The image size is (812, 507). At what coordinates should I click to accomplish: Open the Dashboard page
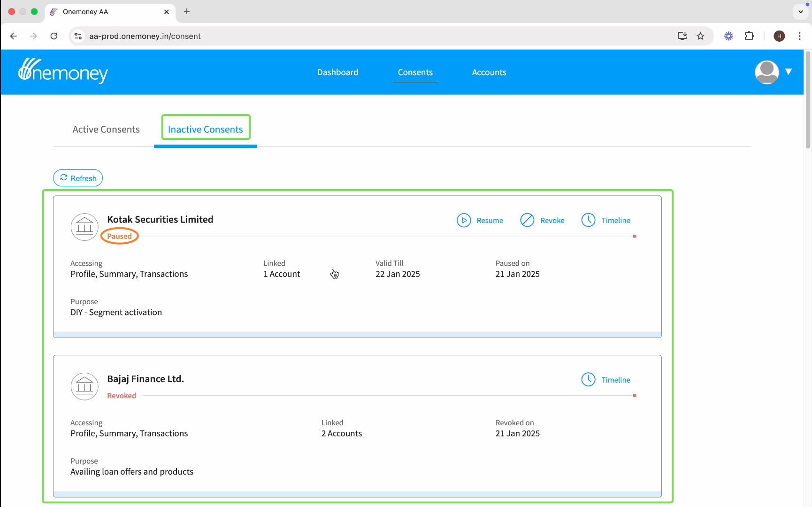[x=337, y=72]
